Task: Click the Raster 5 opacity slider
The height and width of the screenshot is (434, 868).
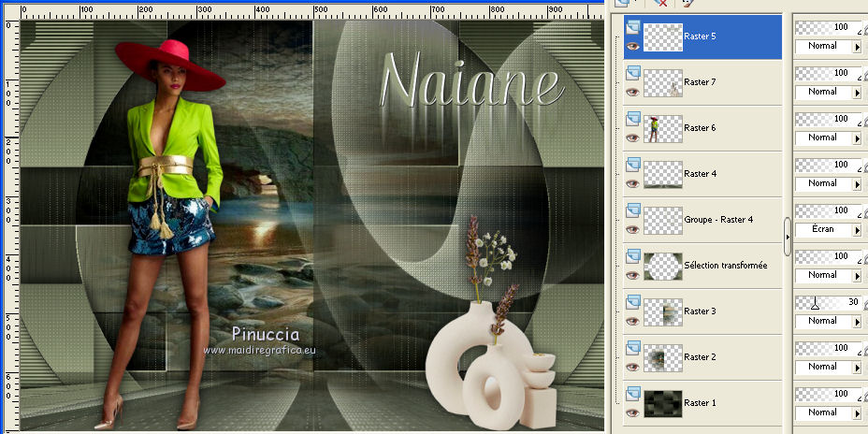Action: point(828,27)
